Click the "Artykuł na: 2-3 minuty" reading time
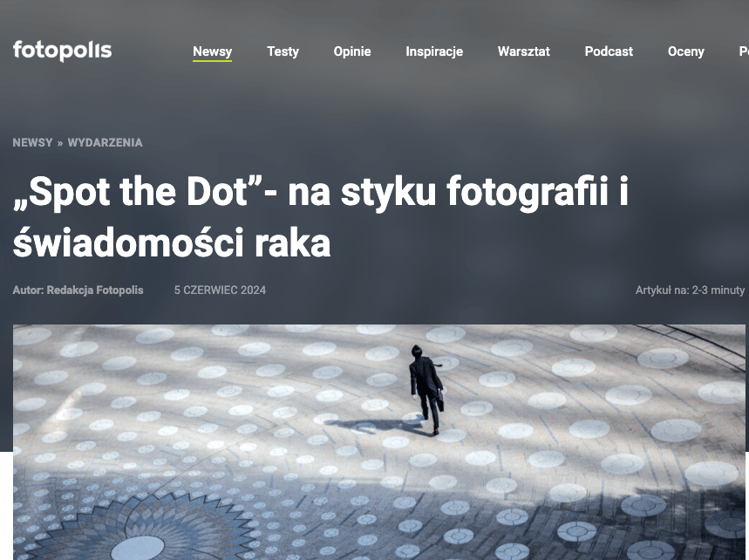The width and height of the screenshot is (749, 560). pos(690,290)
